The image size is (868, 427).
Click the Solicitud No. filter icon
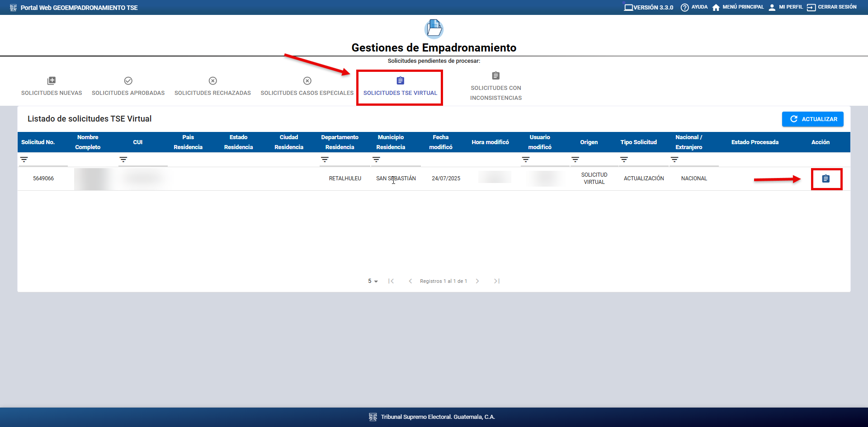(24, 160)
